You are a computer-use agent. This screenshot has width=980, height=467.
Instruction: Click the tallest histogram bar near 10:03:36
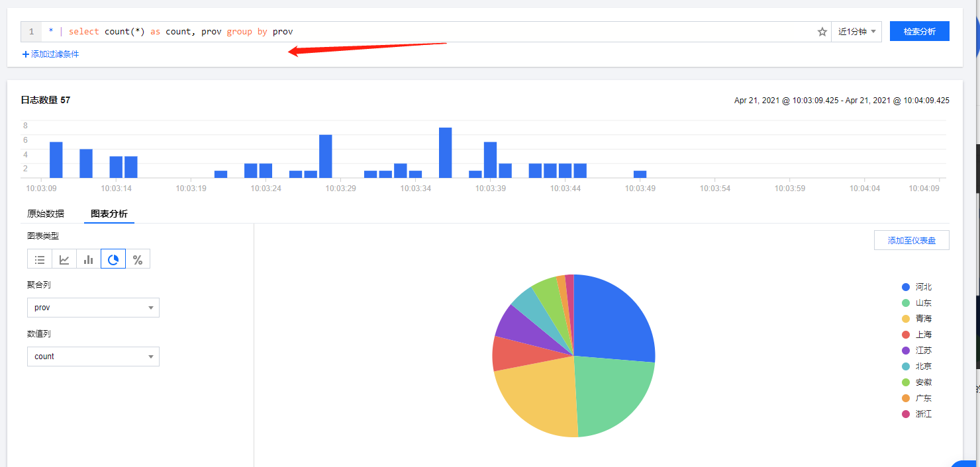pos(445,153)
